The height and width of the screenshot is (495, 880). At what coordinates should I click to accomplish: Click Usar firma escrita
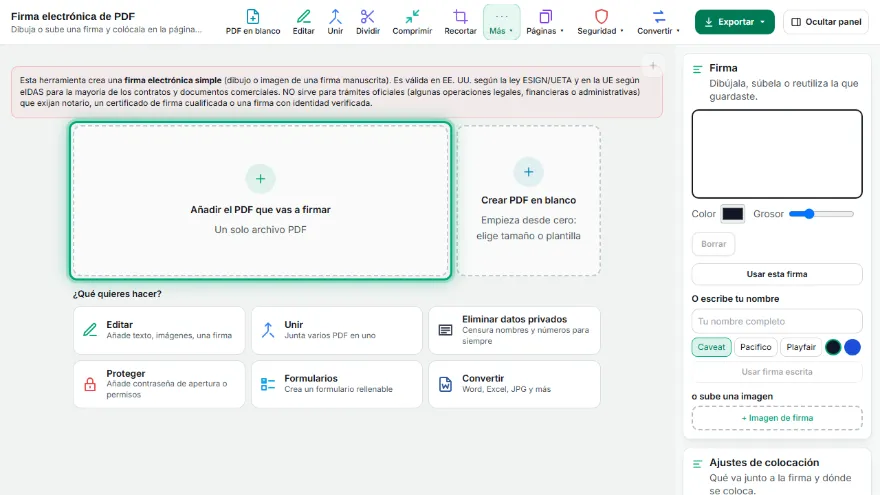[777, 372]
